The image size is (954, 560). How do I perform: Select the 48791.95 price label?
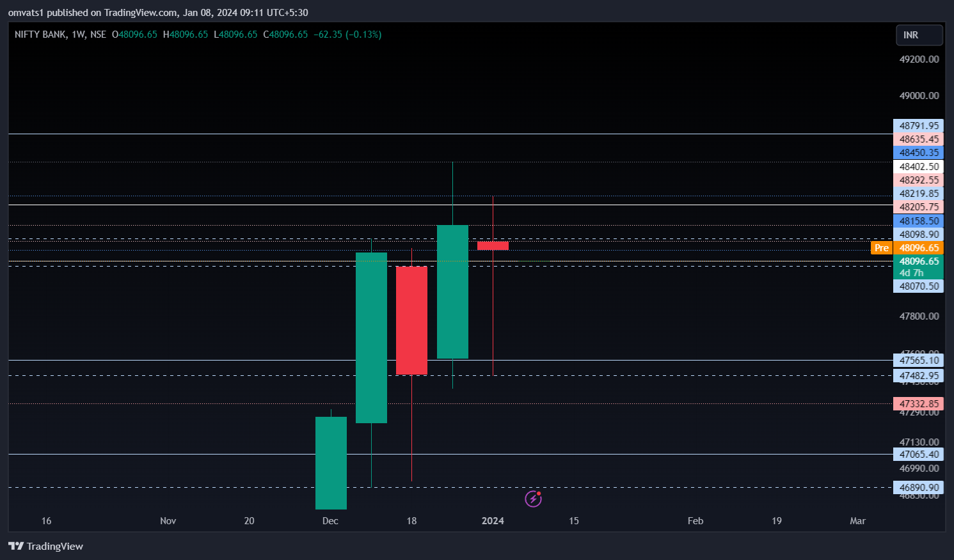[x=918, y=126]
